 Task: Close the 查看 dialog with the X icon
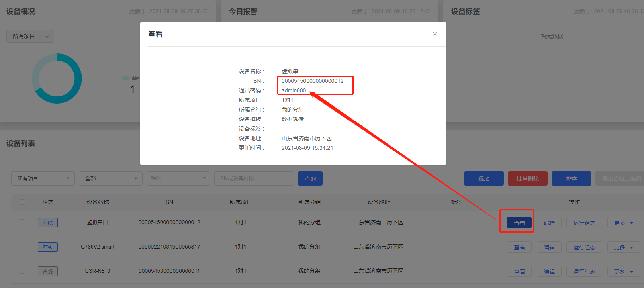coord(435,34)
